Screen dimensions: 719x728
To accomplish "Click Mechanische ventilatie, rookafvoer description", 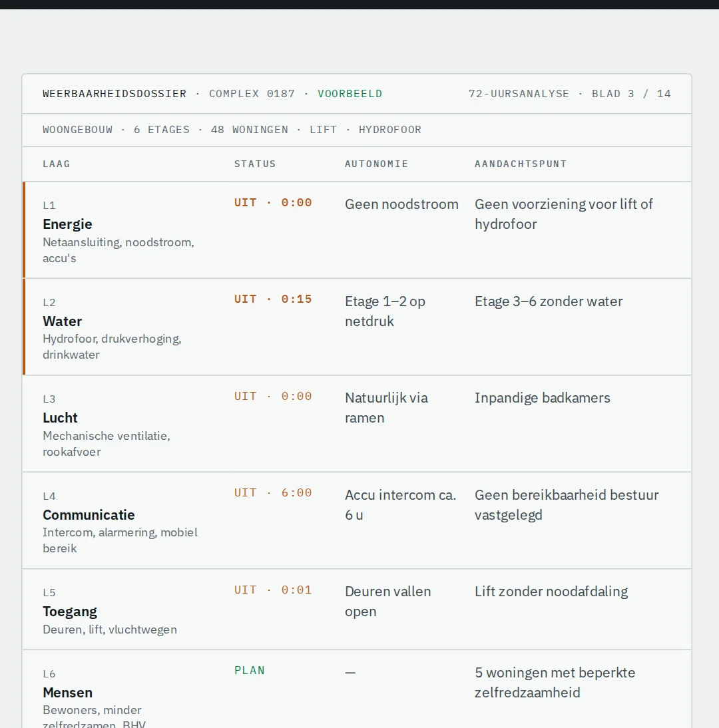I will 107,444.
